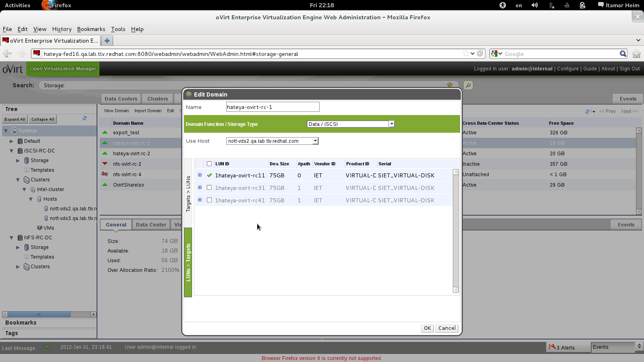Click OK in Edit Domain dialog

click(x=427, y=328)
